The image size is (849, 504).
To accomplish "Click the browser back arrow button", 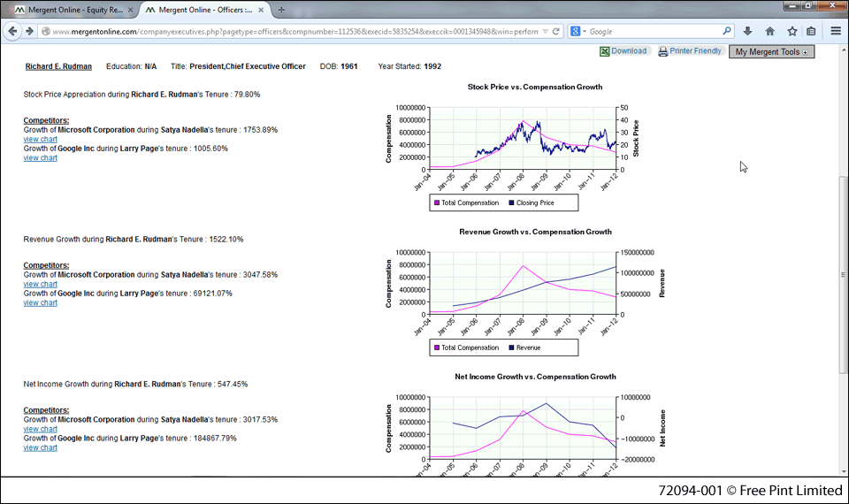I will [13, 31].
